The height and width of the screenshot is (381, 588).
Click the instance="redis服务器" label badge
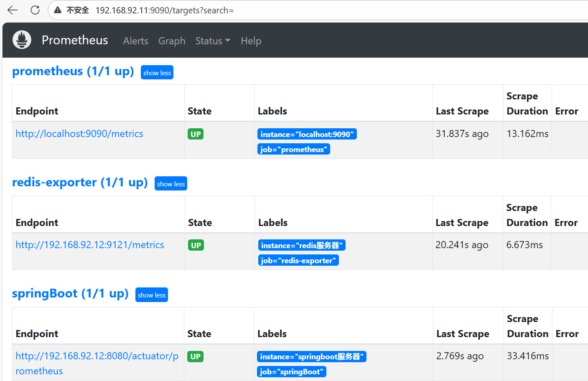(x=302, y=245)
